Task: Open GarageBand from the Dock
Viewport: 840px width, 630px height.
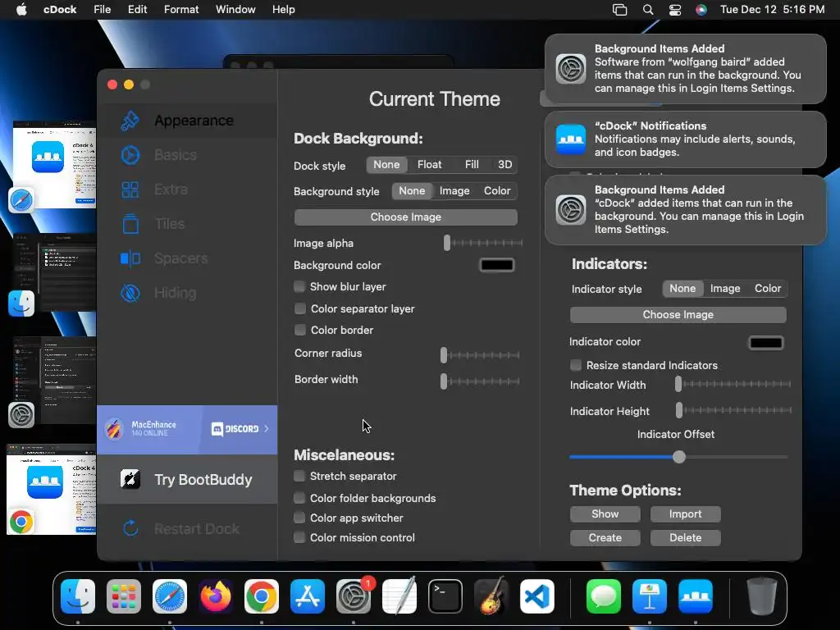Action: pyautogui.click(x=491, y=596)
